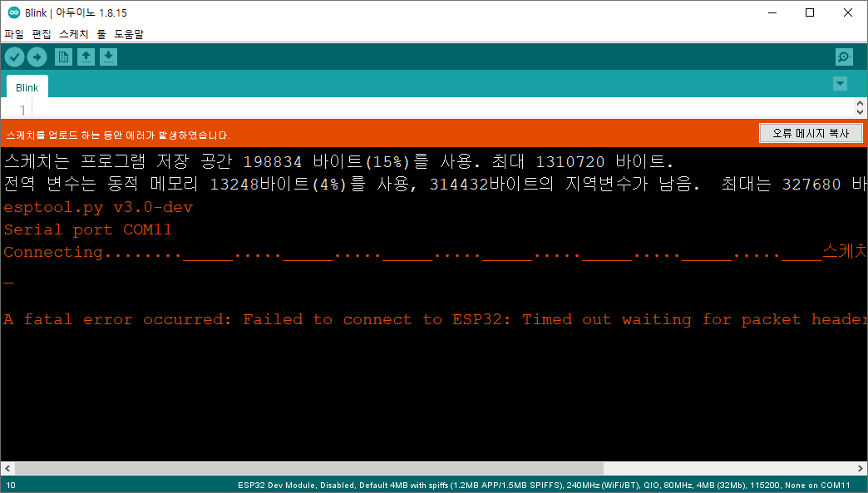This screenshot has height=493, width=868.
Task: Click the console horizontal scrollbar thumb
Action: pyautogui.click(x=309, y=468)
